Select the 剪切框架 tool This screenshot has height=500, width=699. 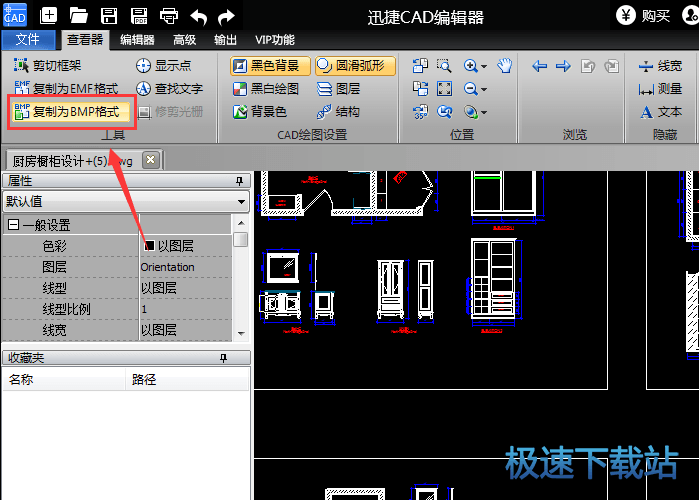click(47, 66)
